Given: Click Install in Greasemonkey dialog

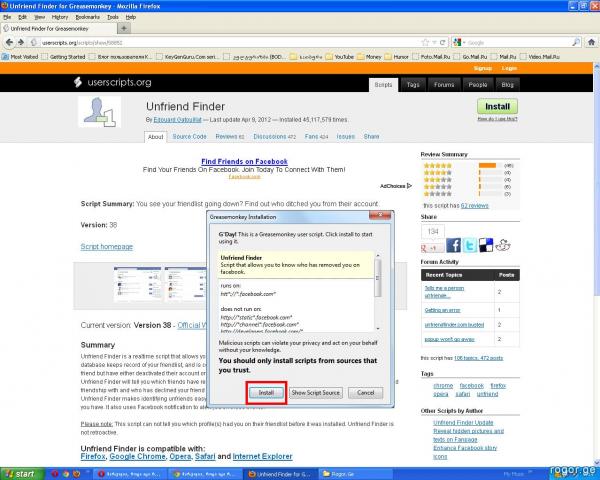Looking at the screenshot, I should 266,393.
